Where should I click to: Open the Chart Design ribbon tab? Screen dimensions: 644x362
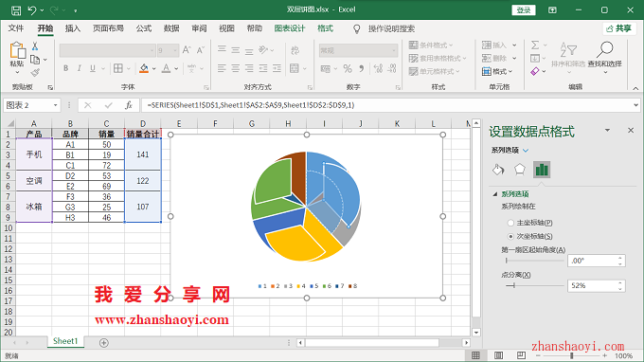(290, 28)
